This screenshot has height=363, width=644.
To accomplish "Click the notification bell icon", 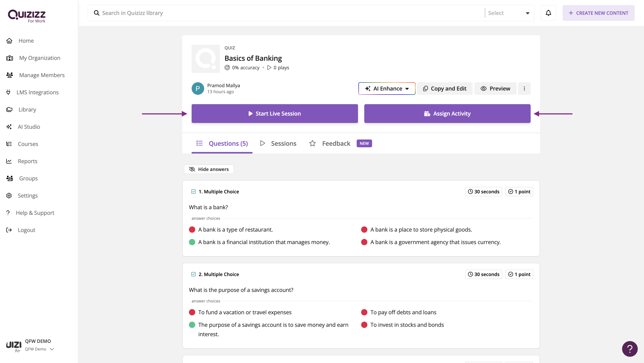I will click(x=548, y=13).
